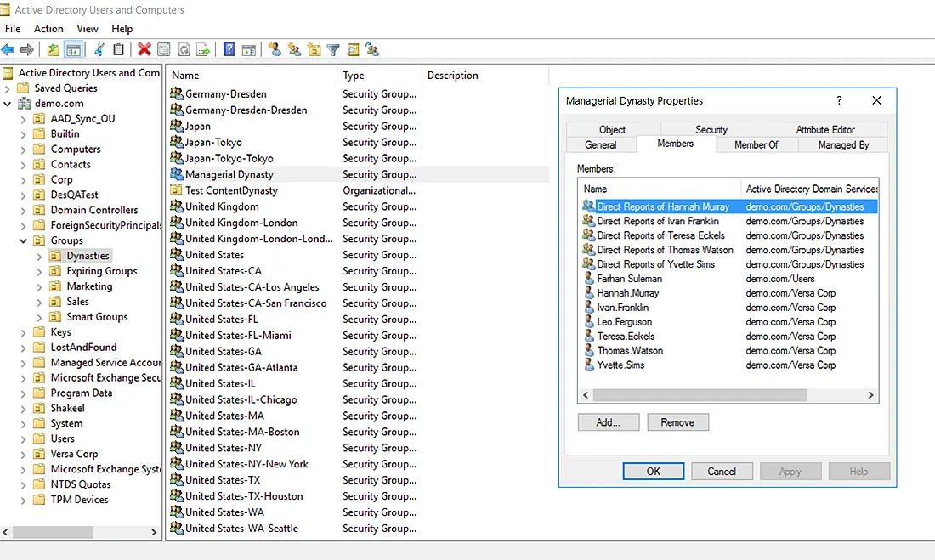The image size is (935, 560).
Task: Click the Add... button
Action: coord(609,422)
